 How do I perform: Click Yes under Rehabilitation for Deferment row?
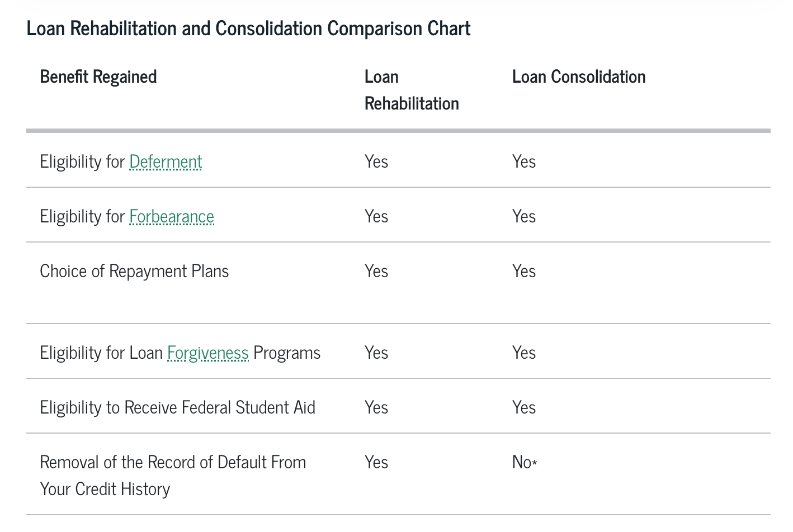pos(376,162)
